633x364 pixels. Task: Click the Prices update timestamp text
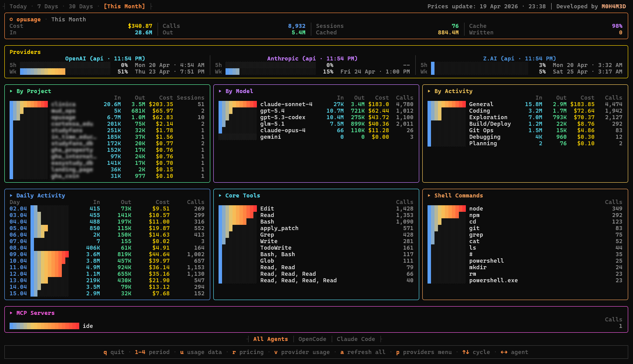tap(486, 7)
